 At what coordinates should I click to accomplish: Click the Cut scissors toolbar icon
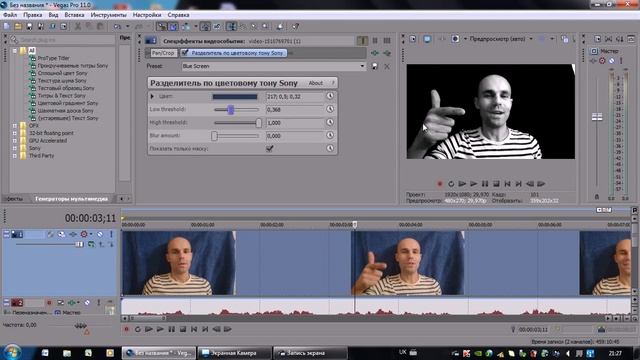[x=78, y=27]
